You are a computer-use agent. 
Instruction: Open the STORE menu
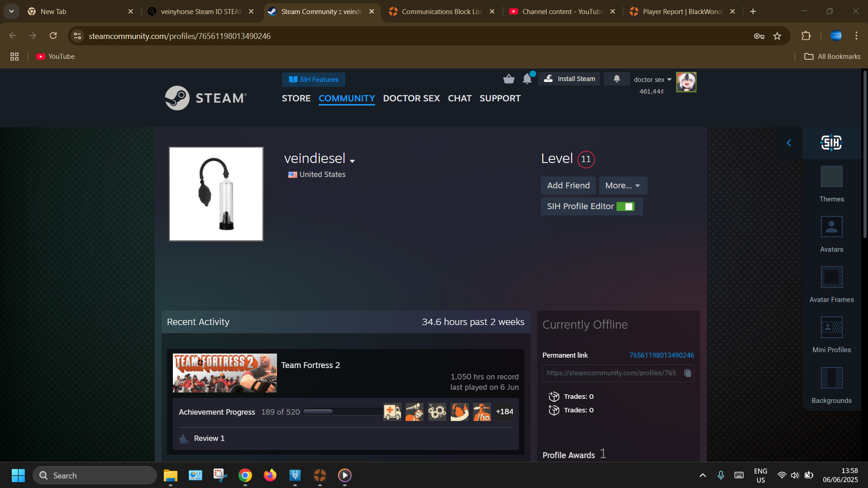296,98
